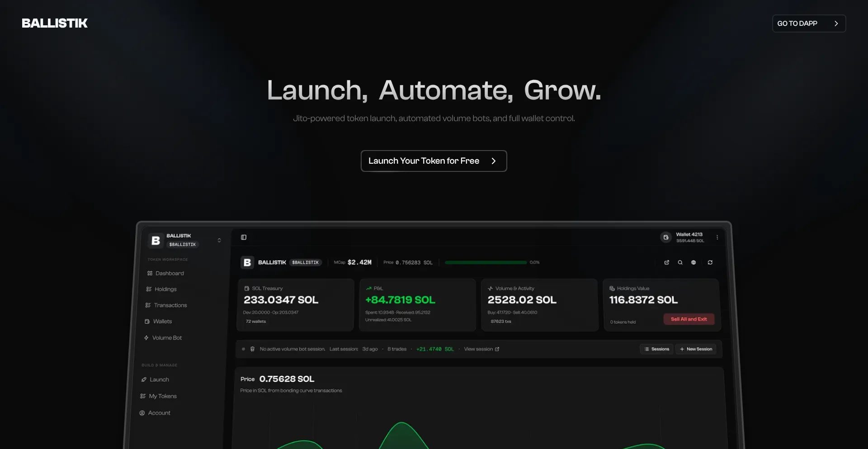Open the three-dot menu next to Wallet 4213
This screenshot has width=868, height=449.
click(717, 237)
